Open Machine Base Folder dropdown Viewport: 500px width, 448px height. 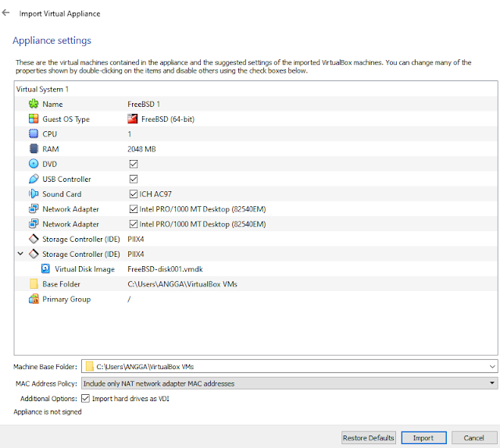click(492, 366)
